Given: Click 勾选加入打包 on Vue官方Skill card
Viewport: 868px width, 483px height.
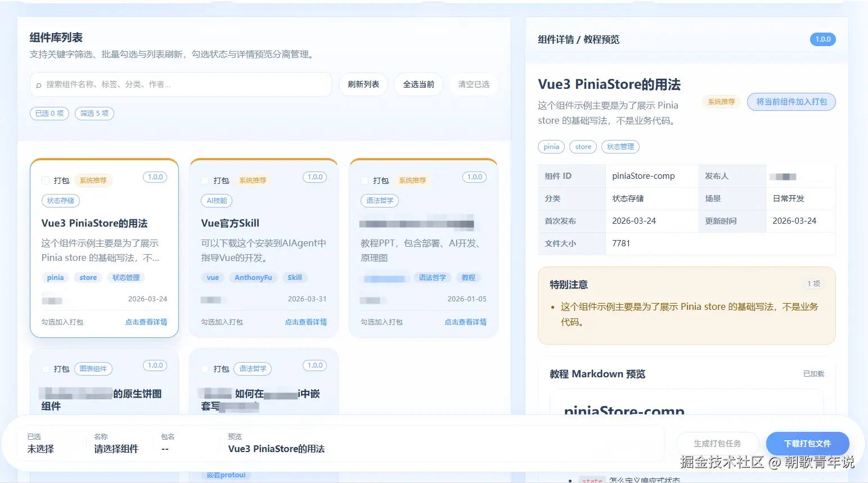Looking at the screenshot, I should (222, 322).
